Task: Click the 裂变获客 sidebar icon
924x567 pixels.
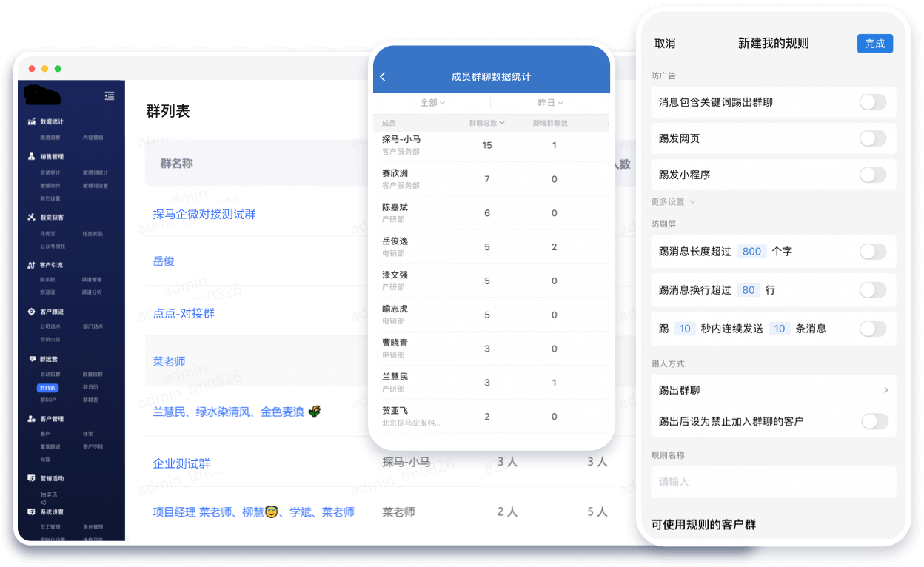Action: point(30,217)
